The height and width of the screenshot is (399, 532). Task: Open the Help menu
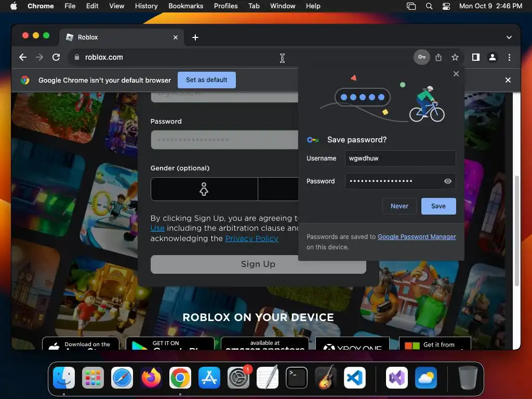click(x=313, y=6)
